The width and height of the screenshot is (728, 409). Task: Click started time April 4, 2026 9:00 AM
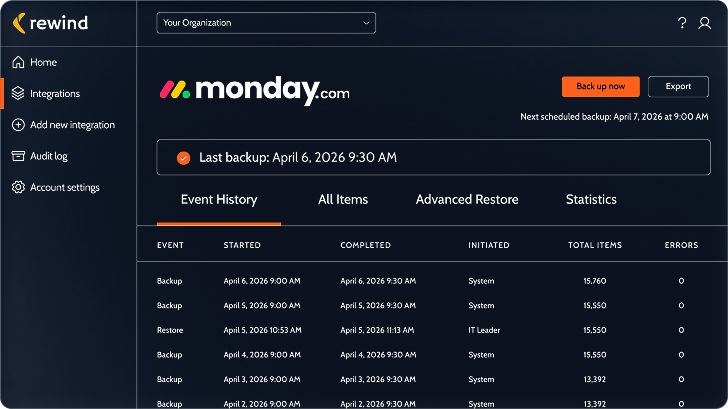click(262, 355)
